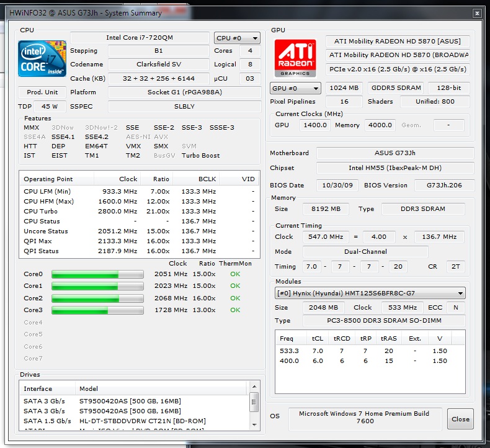Click the Core3 usage bar
Image resolution: width=490 pixels, height=448 pixels.
(97, 310)
